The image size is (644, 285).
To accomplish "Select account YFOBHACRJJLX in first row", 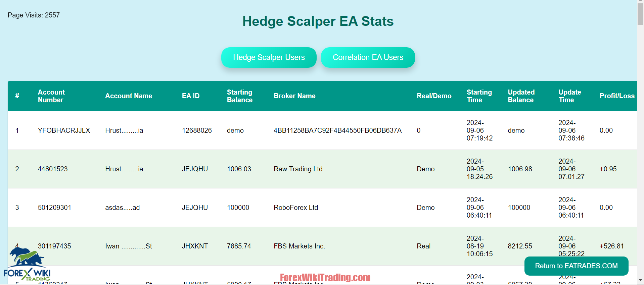I will [64, 130].
